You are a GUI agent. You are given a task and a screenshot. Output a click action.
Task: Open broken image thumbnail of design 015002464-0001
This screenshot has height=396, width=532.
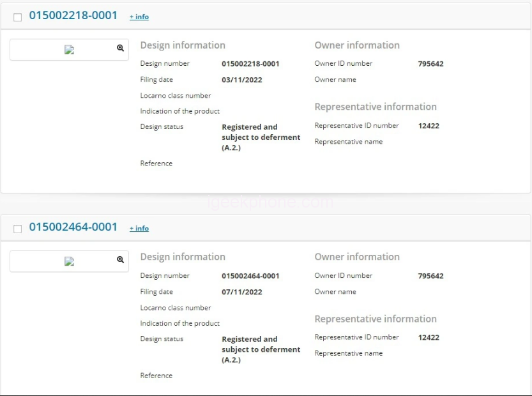[x=70, y=261]
